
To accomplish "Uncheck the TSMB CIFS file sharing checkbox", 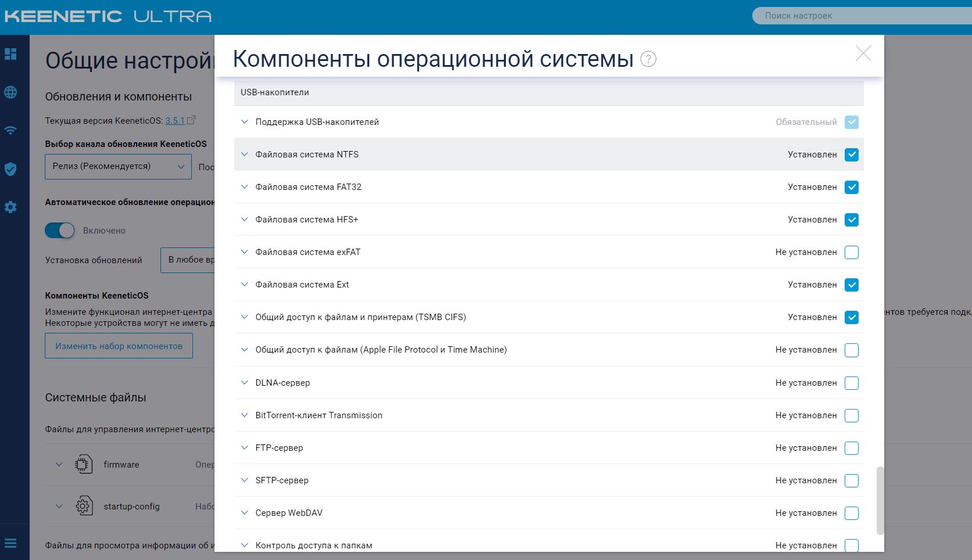I will tap(852, 317).
